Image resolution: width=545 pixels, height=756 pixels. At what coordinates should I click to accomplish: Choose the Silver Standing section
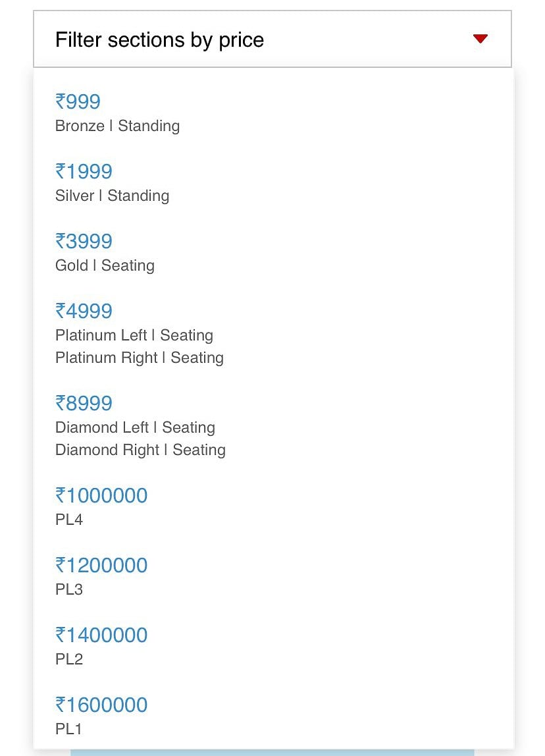(x=112, y=196)
